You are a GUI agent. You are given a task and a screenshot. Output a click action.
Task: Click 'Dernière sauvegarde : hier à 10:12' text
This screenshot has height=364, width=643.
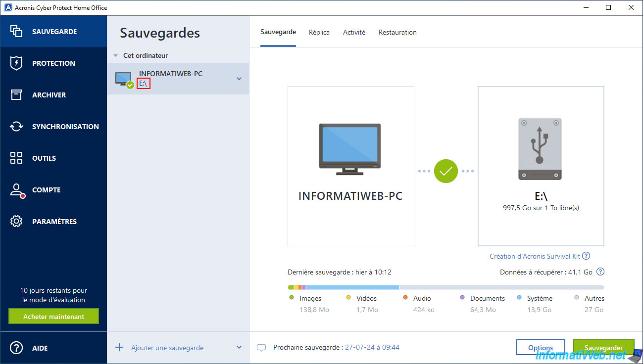340,272
